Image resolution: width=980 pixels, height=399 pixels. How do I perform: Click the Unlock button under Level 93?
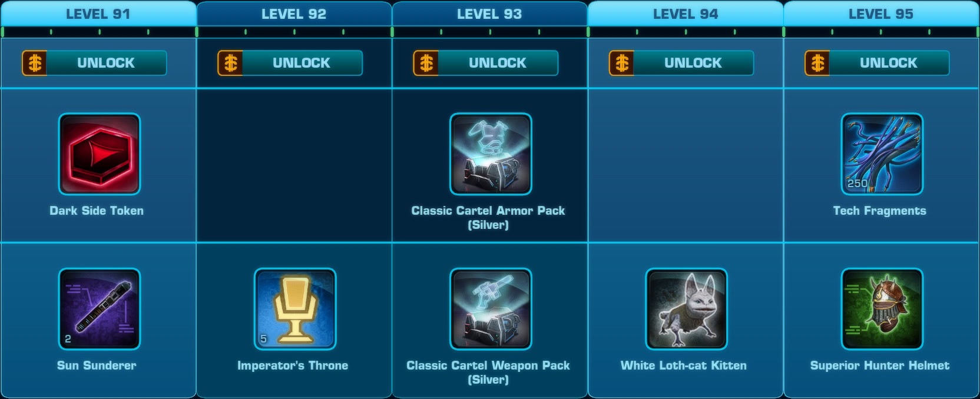(486, 63)
